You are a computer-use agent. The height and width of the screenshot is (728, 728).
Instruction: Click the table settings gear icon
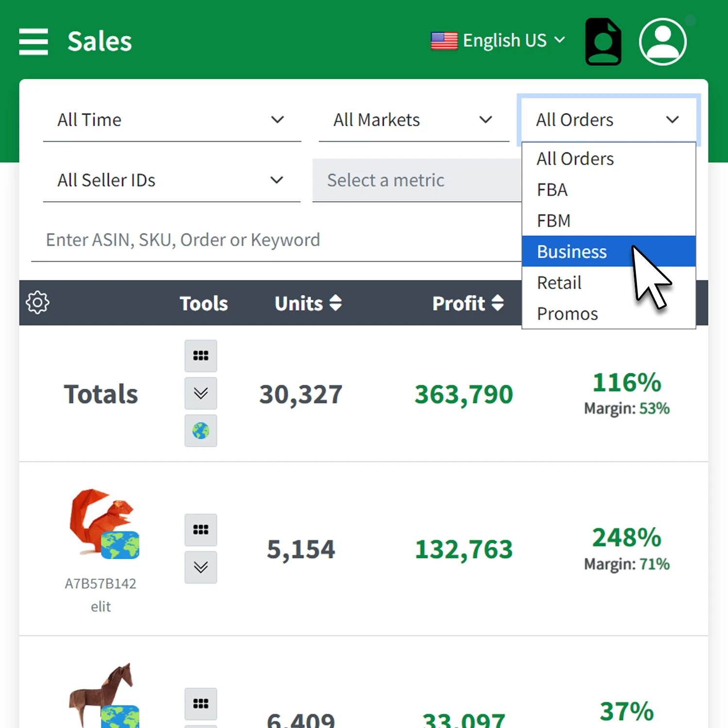(x=37, y=303)
